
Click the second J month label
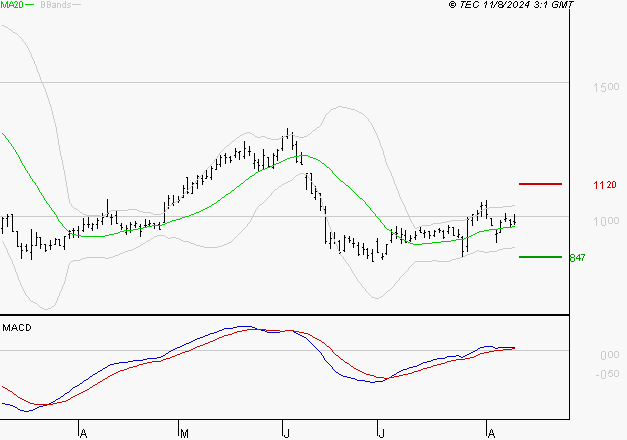pos(381,434)
